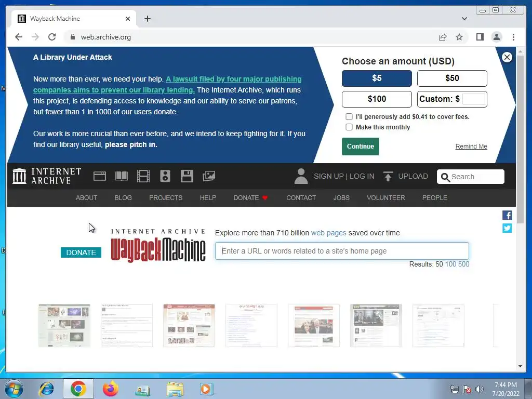Select the $5 donation amount

(x=377, y=78)
